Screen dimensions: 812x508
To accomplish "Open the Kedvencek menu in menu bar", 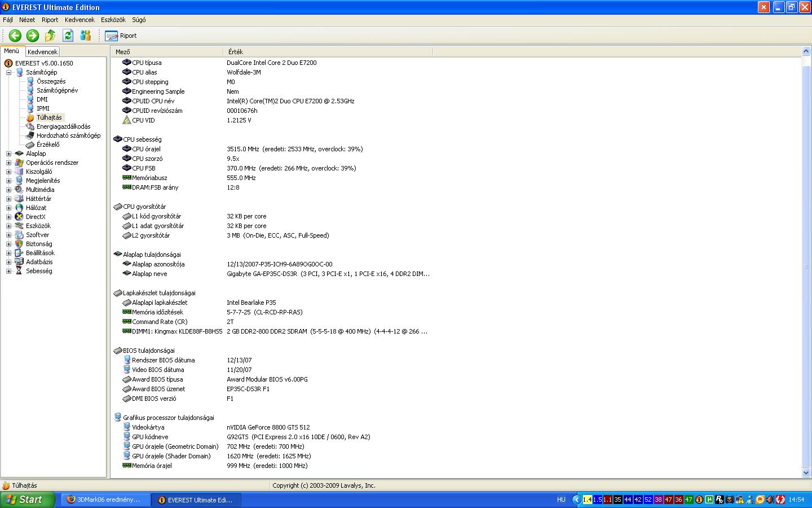I will point(80,20).
